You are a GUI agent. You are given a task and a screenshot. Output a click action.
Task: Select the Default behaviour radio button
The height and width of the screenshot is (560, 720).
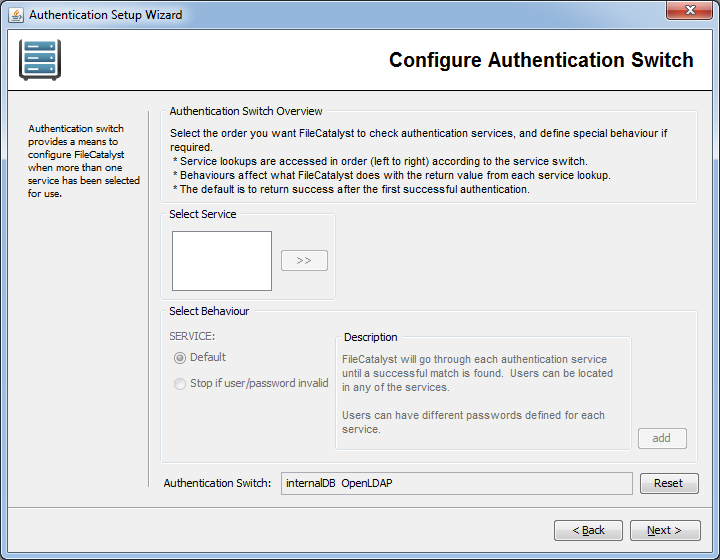(180, 358)
